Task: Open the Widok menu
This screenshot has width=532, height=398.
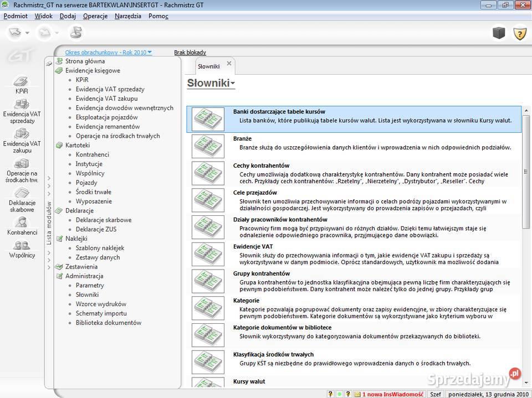Action: (x=43, y=16)
